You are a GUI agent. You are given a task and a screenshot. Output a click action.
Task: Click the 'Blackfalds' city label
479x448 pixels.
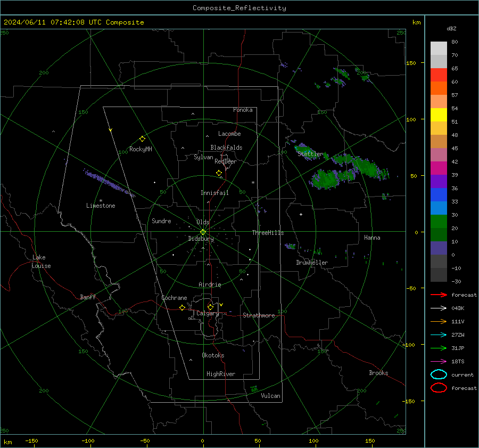226,148
